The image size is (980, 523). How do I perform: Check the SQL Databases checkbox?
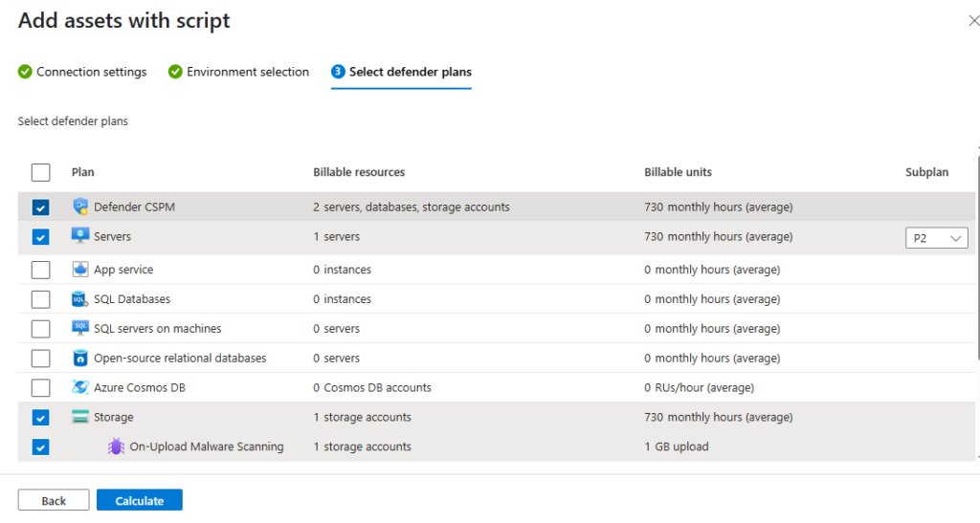click(x=40, y=299)
